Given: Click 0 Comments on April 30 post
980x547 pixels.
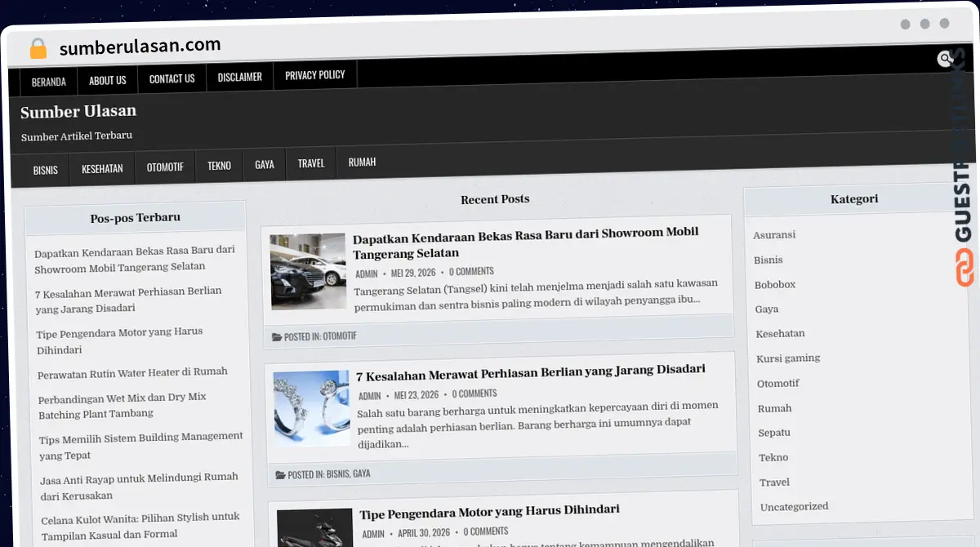Looking at the screenshot, I should click(x=486, y=531).
